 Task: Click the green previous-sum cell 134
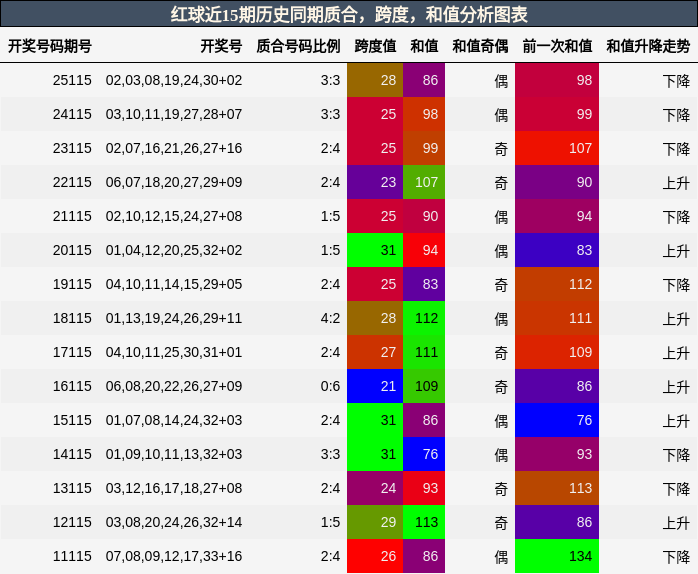point(557,556)
